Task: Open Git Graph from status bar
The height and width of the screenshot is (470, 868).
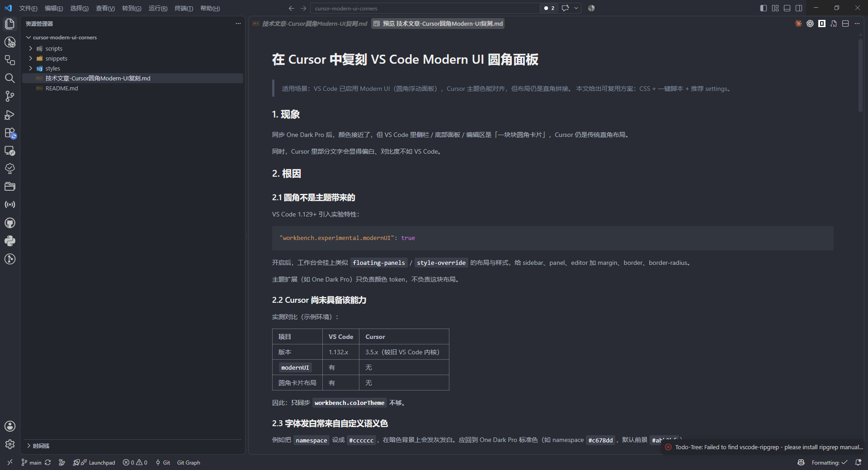Action: (189, 462)
